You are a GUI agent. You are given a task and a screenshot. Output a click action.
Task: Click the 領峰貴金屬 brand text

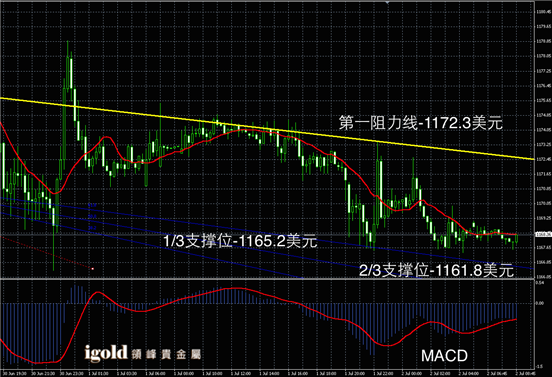(x=166, y=354)
